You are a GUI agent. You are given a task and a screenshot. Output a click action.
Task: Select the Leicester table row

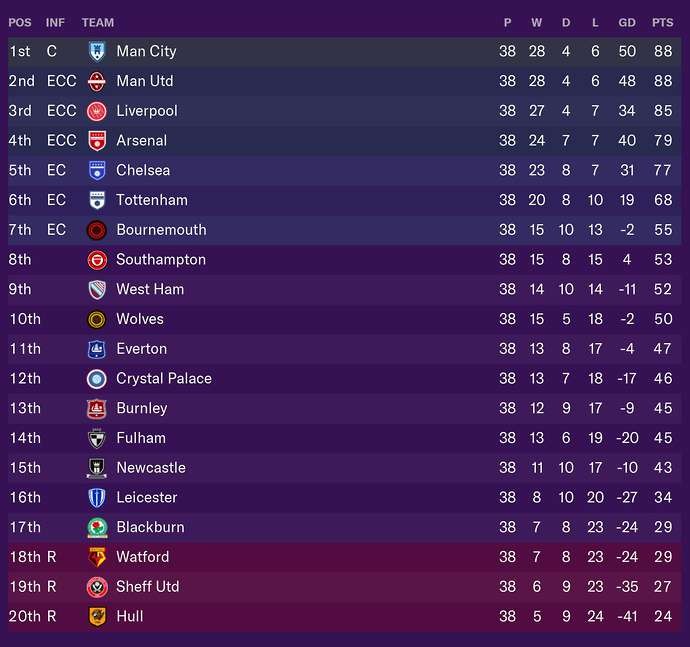pyautogui.click(x=345, y=497)
